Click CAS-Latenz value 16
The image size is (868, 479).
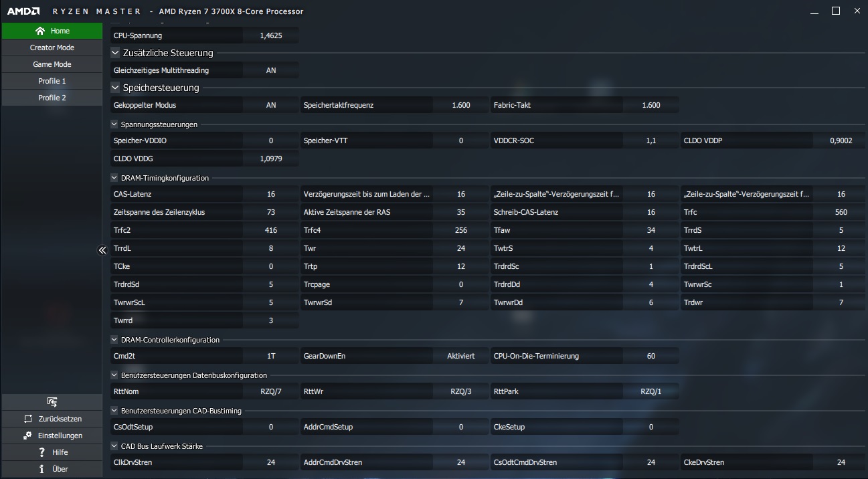(271, 194)
